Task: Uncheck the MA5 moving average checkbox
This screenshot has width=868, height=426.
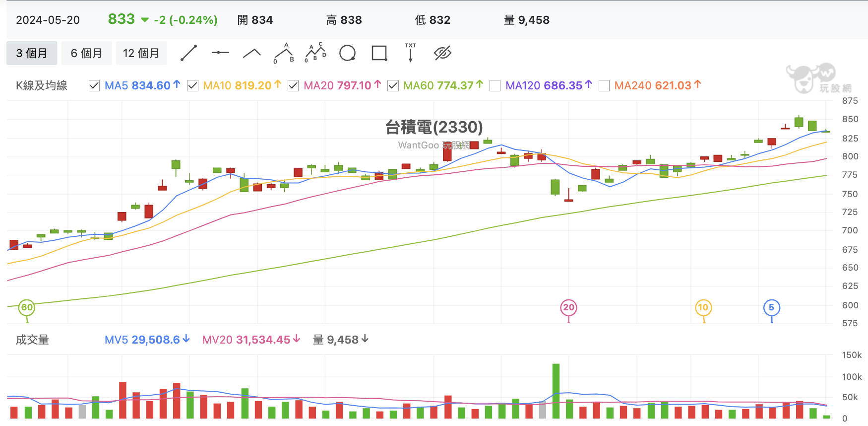Action: pyautogui.click(x=94, y=86)
